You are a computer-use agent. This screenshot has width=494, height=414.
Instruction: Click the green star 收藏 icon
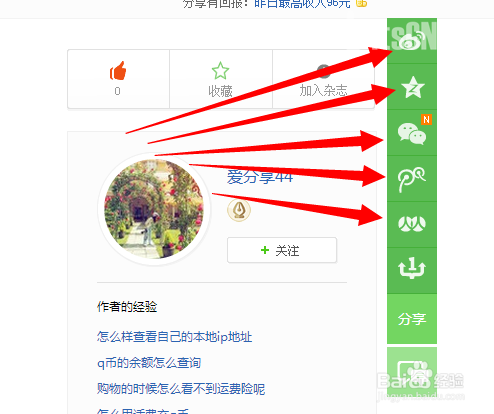(x=220, y=71)
